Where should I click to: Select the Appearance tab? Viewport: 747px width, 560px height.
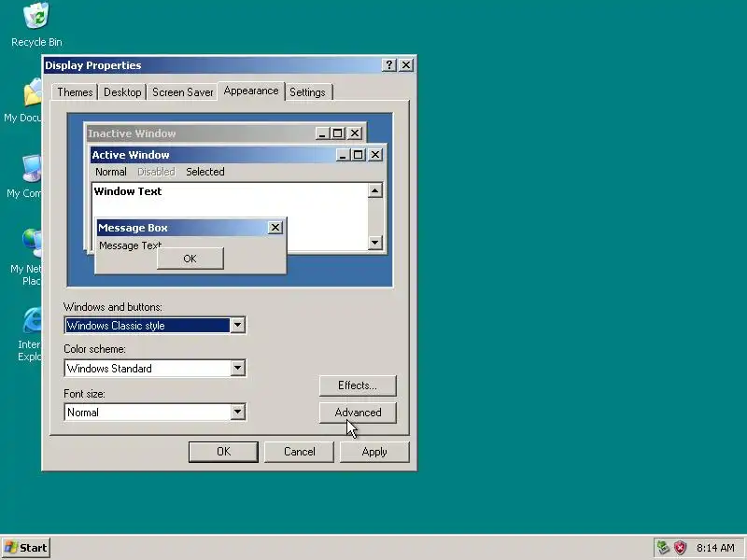click(x=251, y=91)
